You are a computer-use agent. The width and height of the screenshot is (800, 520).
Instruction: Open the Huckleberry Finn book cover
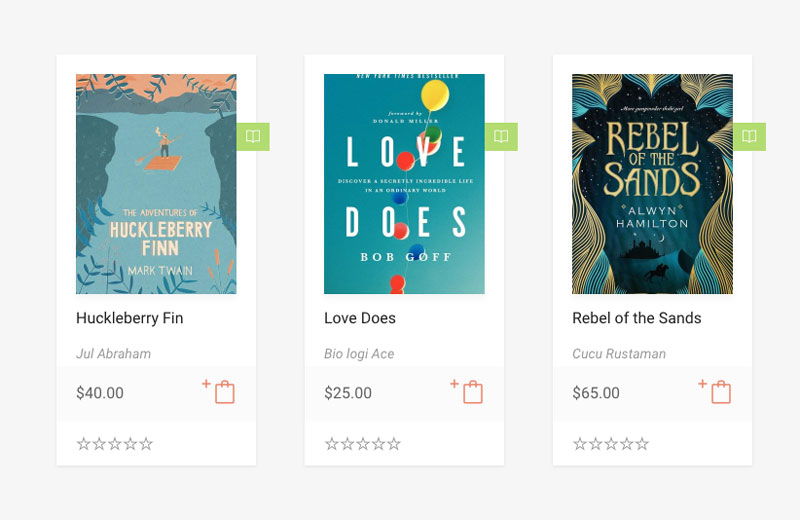[x=156, y=184]
